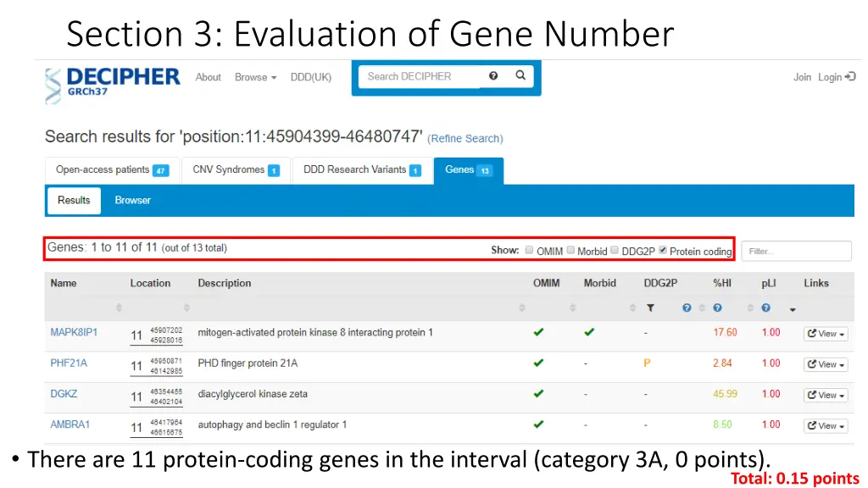Switch to the Browser sub-tab
Screen dimensions: 868x488
(x=132, y=200)
